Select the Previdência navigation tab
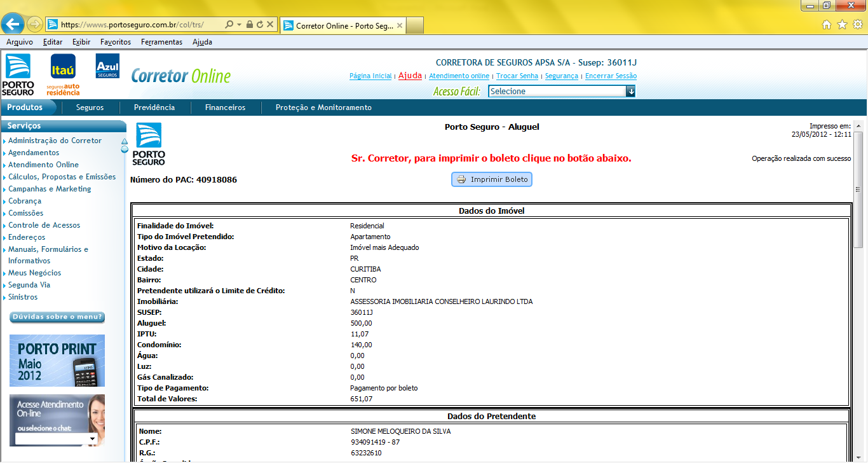868x463 pixels. point(154,107)
